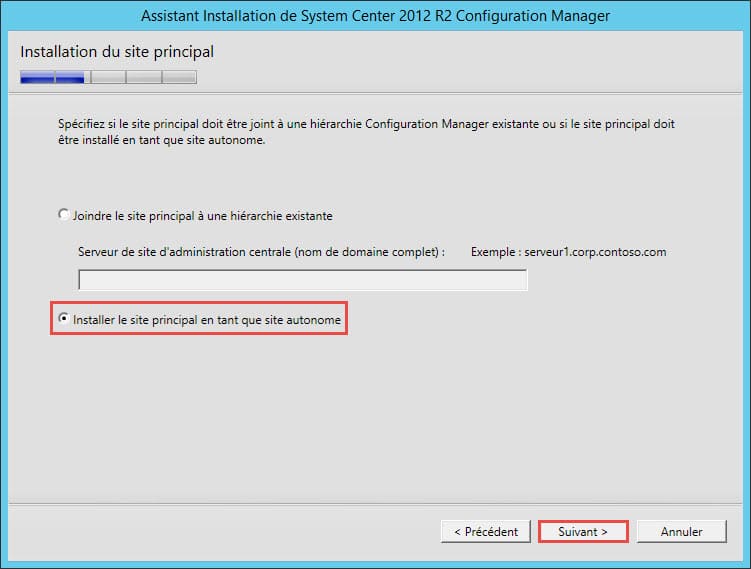Click the 'Installation du site principal' heading

[117, 51]
